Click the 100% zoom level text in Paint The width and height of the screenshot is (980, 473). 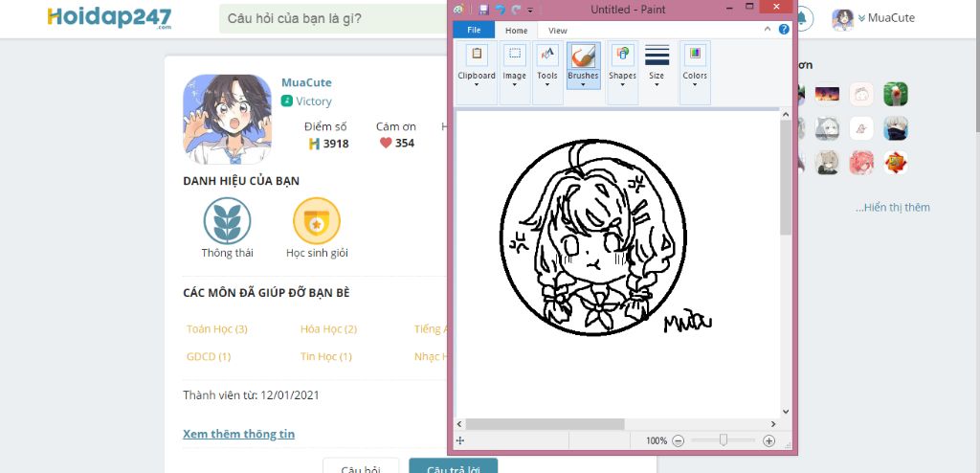[657, 440]
